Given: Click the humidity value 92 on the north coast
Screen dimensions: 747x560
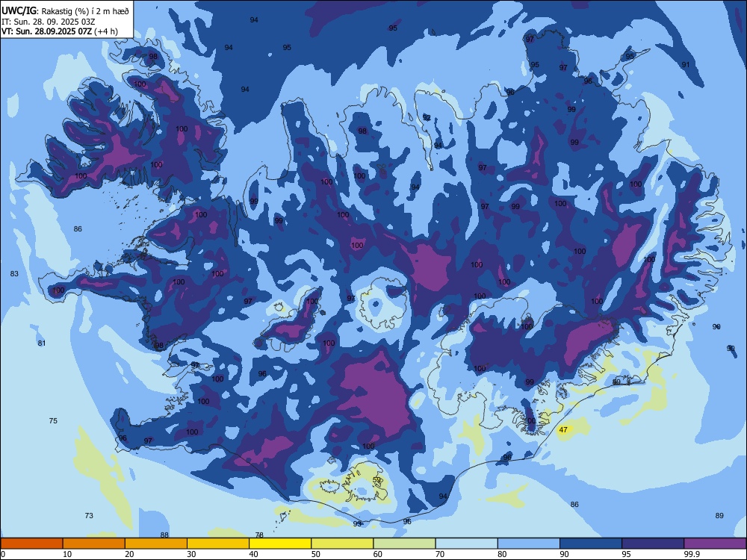Looking at the screenshot, I should tap(427, 118).
